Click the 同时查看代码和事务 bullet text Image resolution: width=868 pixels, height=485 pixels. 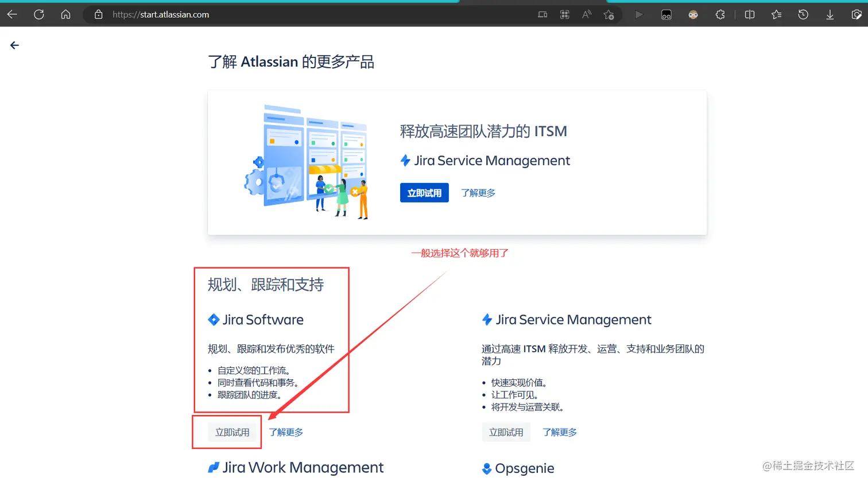coord(258,382)
